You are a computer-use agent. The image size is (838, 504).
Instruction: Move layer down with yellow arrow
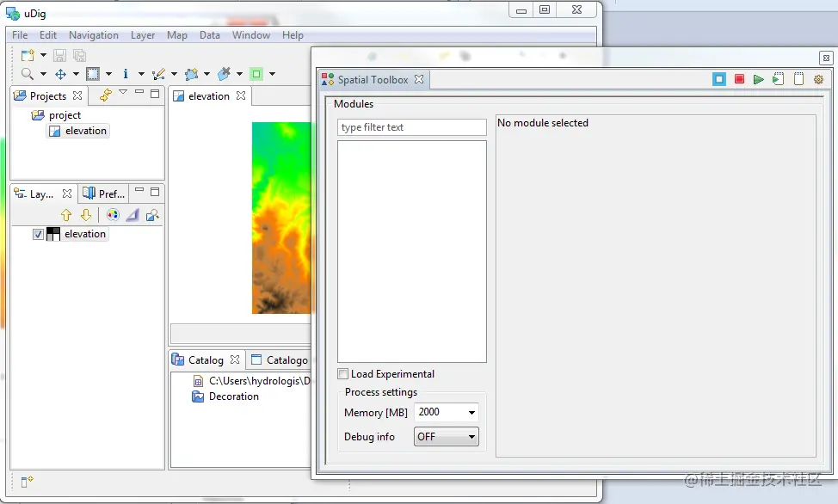tap(86, 215)
